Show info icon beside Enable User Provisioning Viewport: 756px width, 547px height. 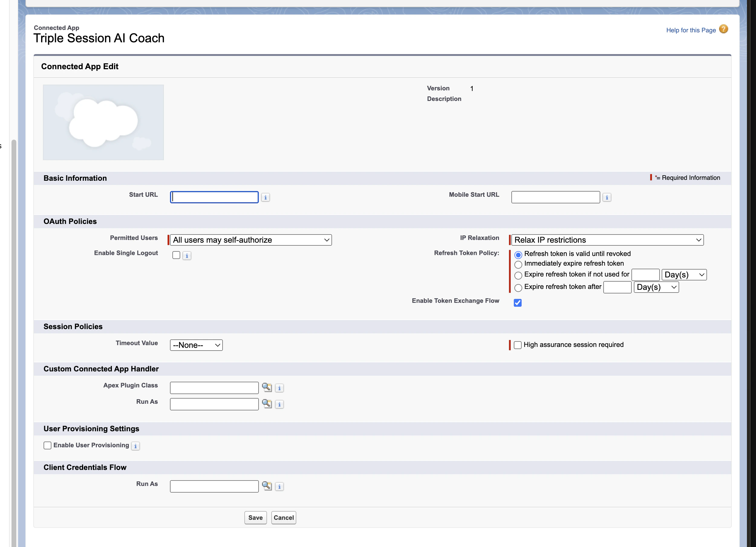pyautogui.click(x=135, y=446)
